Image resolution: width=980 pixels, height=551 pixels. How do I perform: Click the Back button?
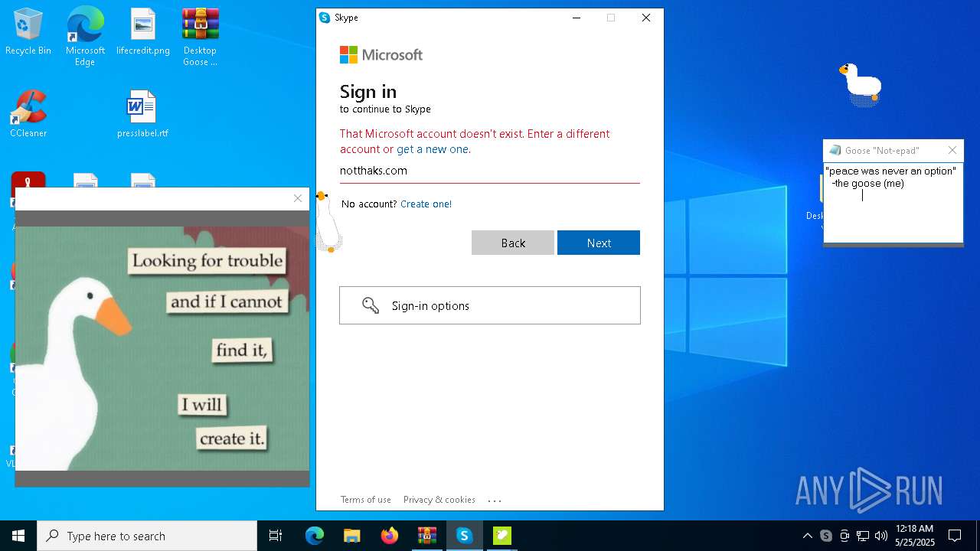[x=513, y=243]
